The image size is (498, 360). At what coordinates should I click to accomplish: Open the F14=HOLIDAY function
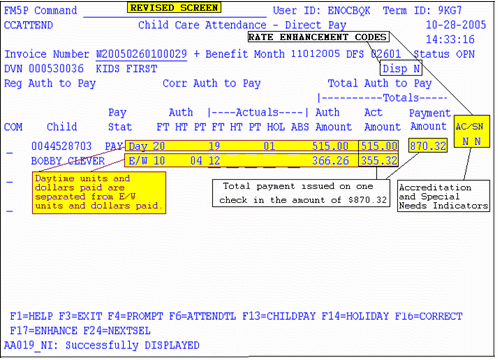pyautogui.click(x=355, y=316)
